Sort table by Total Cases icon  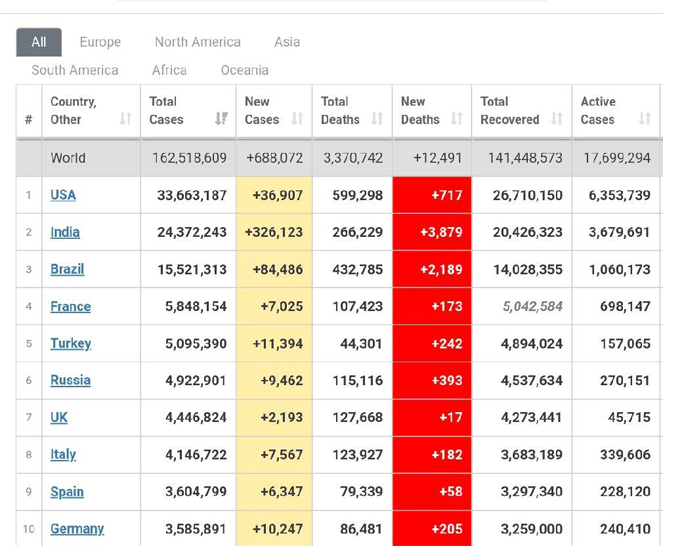[x=221, y=119]
